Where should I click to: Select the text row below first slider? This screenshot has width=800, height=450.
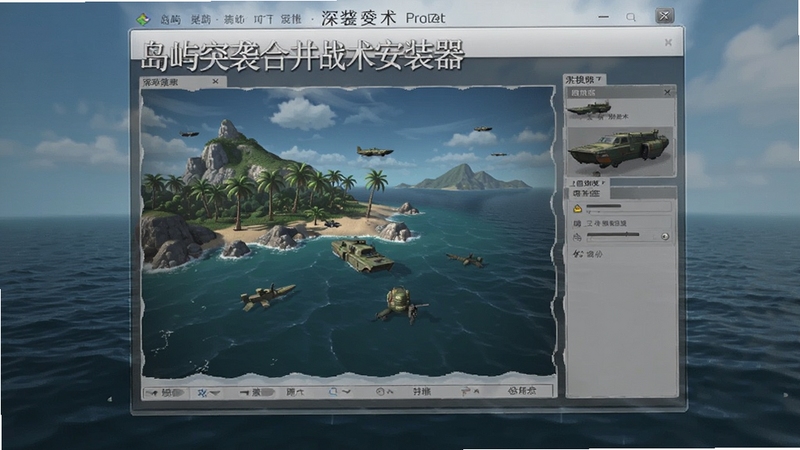click(x=606, y=223)
